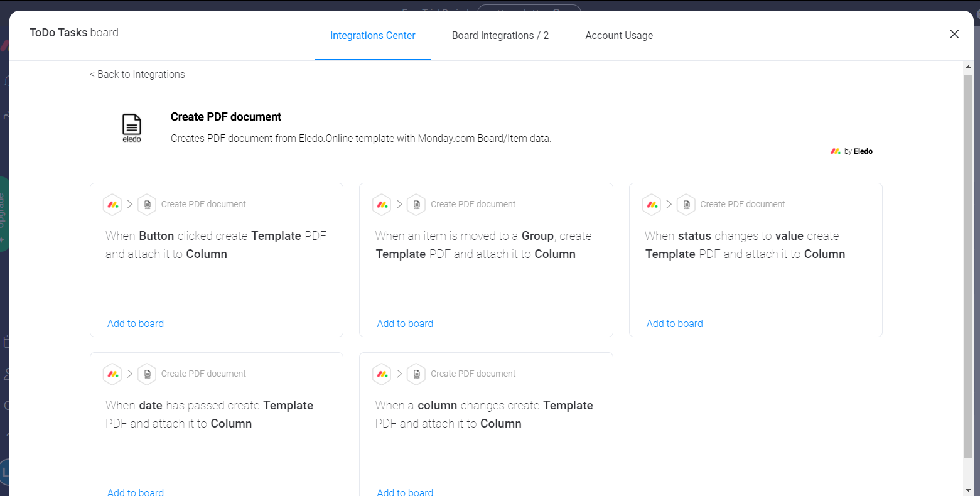Viewport: 980px width, 496px height.
Task: Click the monday.com icon on the item-moved-to-Group card
Action: (382, 204)
